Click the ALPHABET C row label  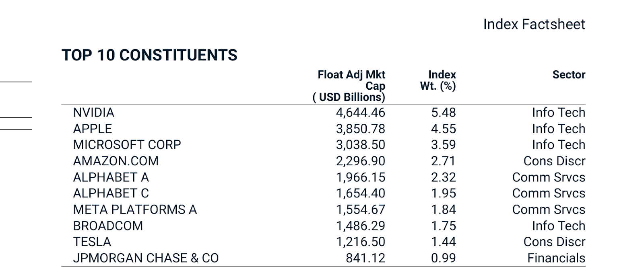coord(111,193)
